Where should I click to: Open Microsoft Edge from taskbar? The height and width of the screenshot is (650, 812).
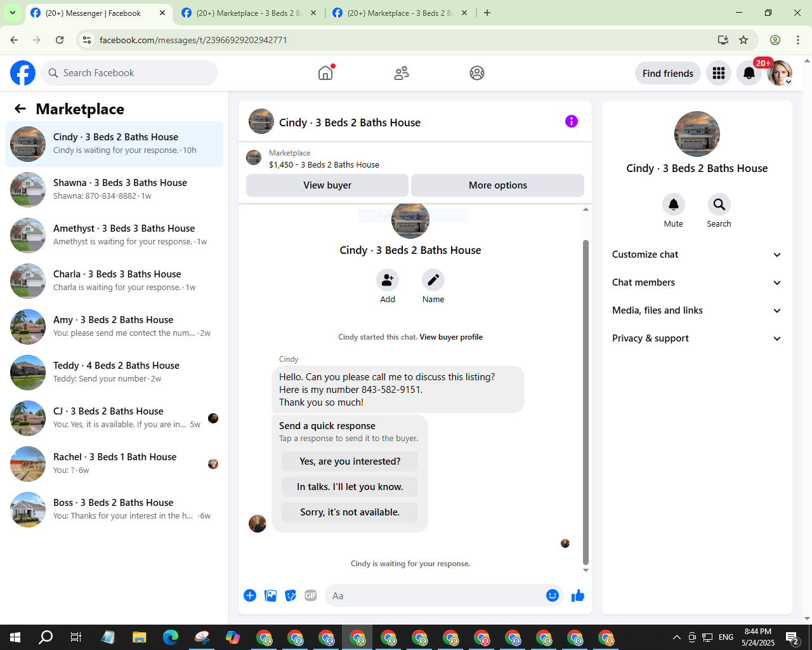pyautogui.click(x=171, y=637)
